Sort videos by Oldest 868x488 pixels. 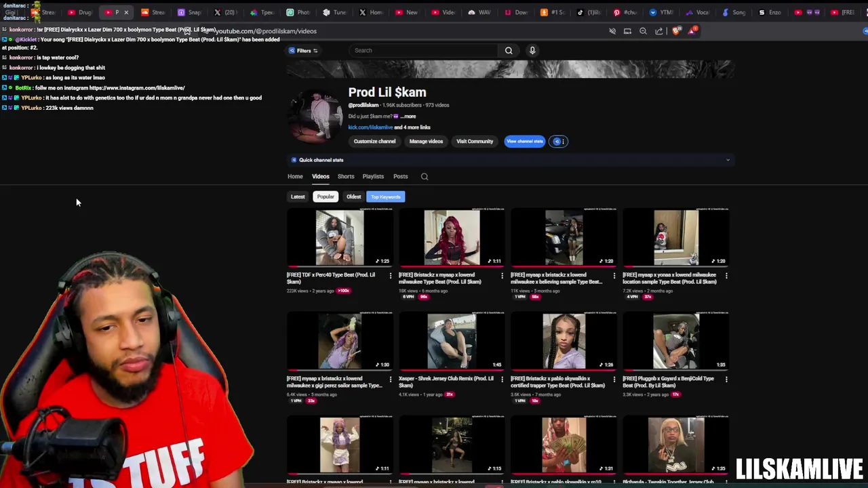click(x=353, y=197)
